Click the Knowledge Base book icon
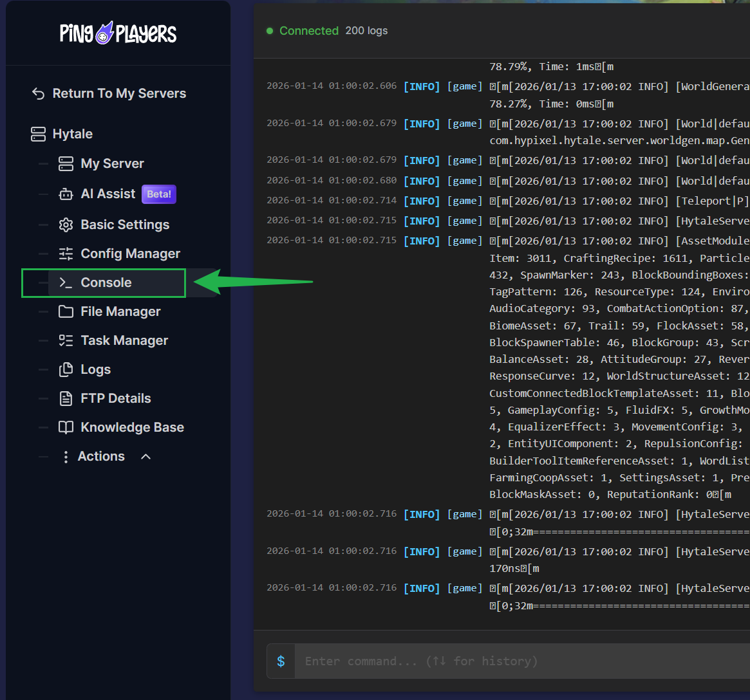Image resolution: width=750 pixels, height=700 pixels. coord(65,427)
